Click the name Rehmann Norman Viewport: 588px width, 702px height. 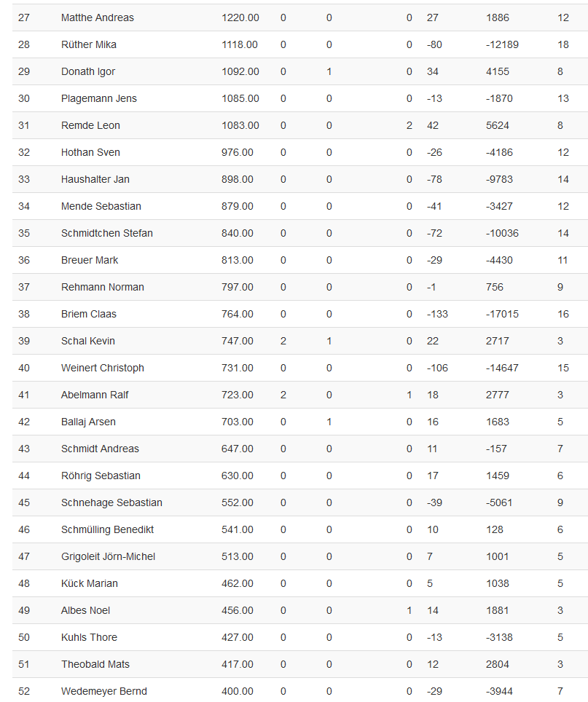(103, 287)
